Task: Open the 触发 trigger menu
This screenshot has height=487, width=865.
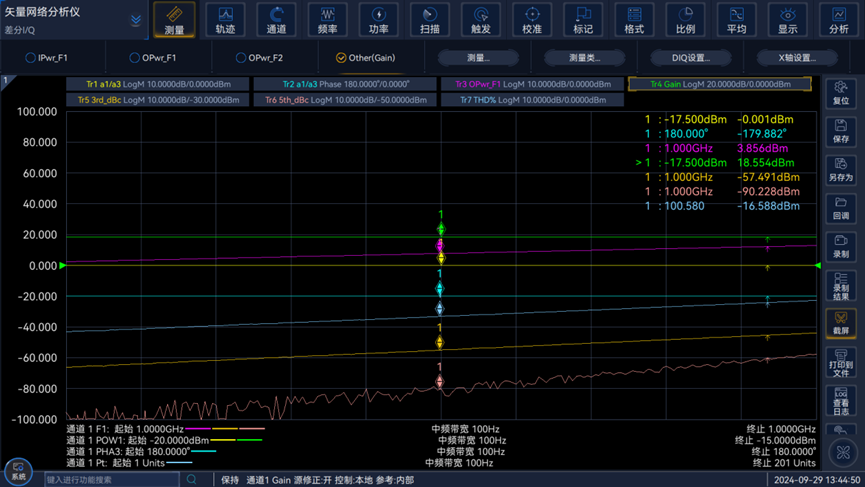Action: coord(481,20)
